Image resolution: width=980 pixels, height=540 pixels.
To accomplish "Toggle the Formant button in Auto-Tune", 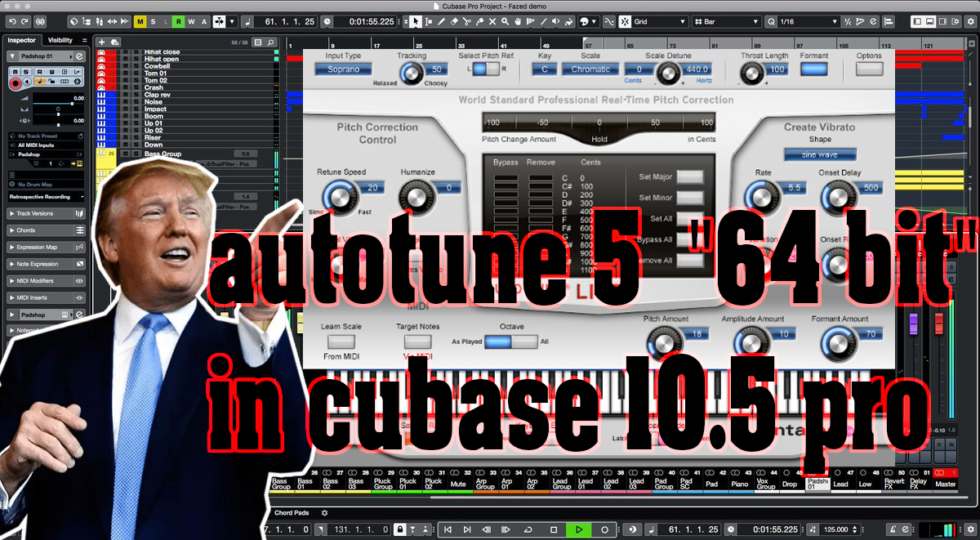I will coord(813,69).
